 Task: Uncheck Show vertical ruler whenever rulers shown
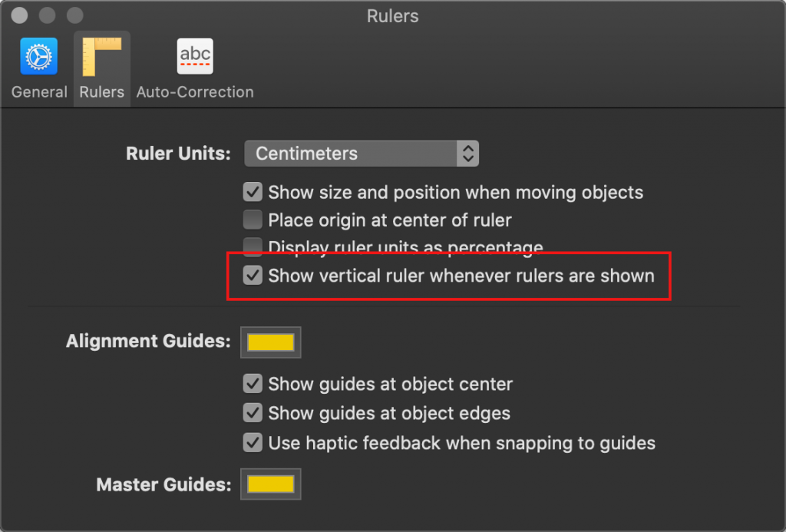[253, 276]
